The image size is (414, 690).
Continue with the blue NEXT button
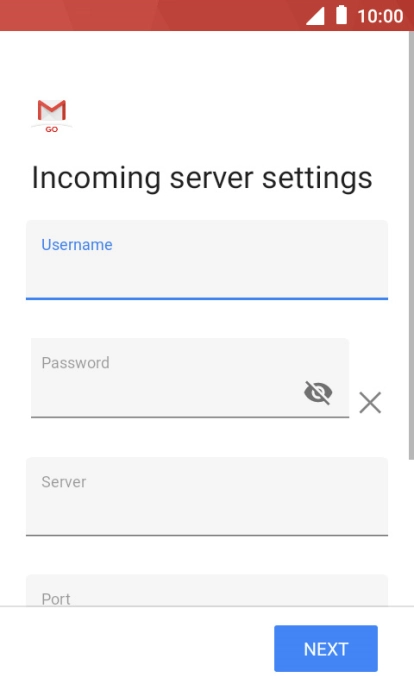pyautogui.click(x=326, y=649)
